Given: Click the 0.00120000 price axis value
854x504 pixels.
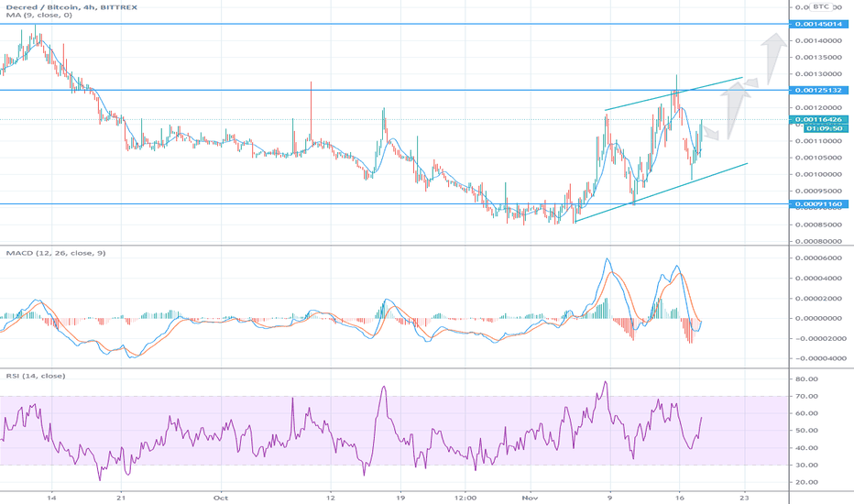Looking at the screenshot, I should tap(818, 108).
